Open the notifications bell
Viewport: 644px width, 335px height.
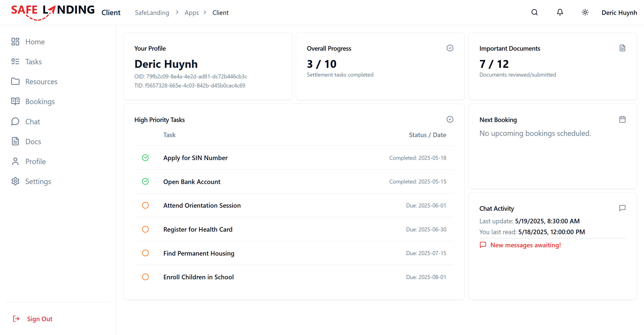560,12
